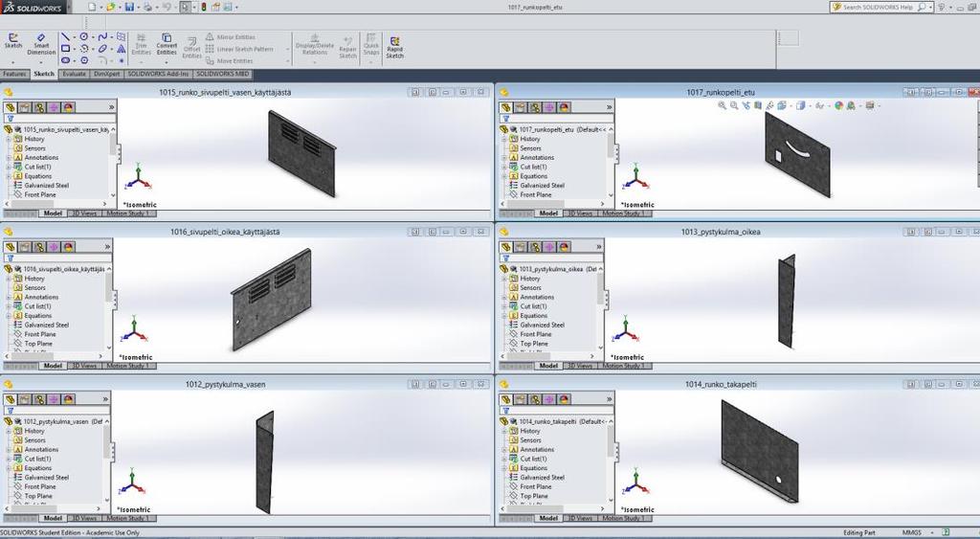Expand the panel tabs chevron in the 1017_runkopelti_etu window
Image resolution: width=980 pixels, height=539 pixels.
610,107
